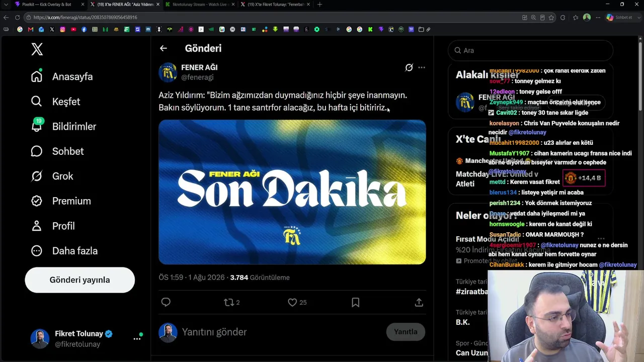This screenshot has height=362, width=644.
Task: Click the Fikret Tolunay account name
Action: [x=79, y=334]
